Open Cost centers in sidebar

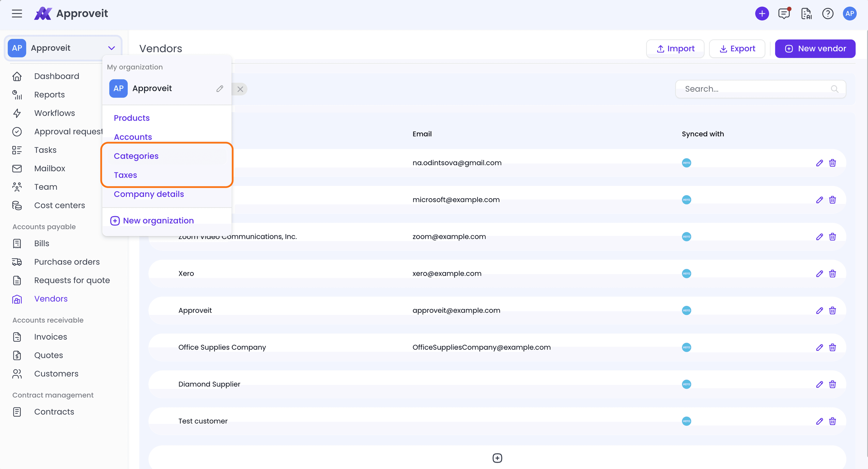pos(60,205)
